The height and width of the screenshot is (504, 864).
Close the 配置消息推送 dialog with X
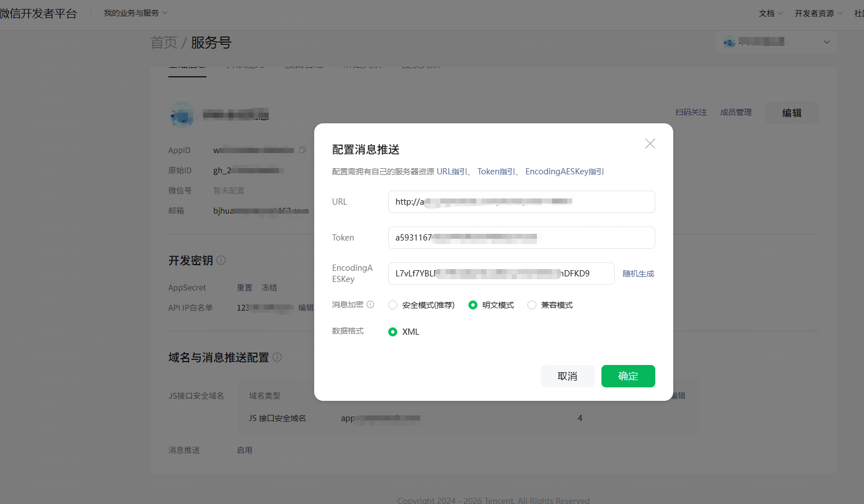tap(650, 144)
